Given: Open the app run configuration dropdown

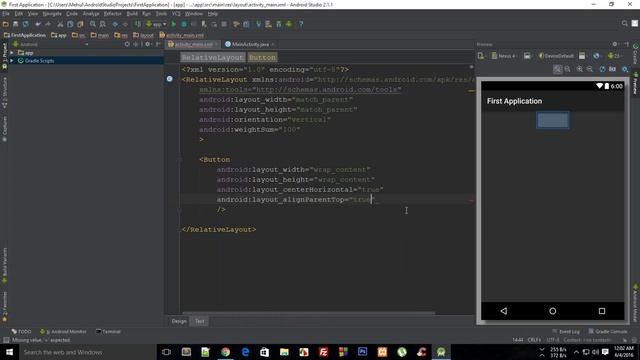Looking at the screenshot, I should coord(156,24).
